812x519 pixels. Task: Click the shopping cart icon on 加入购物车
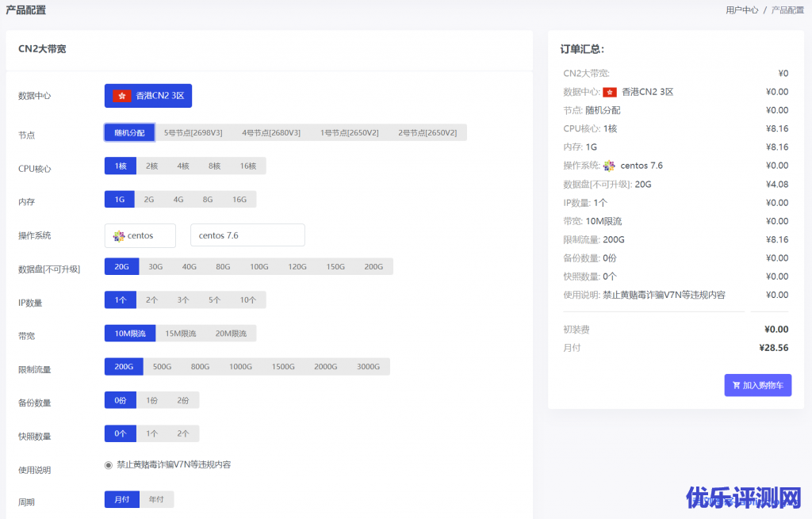coord(736,386)
